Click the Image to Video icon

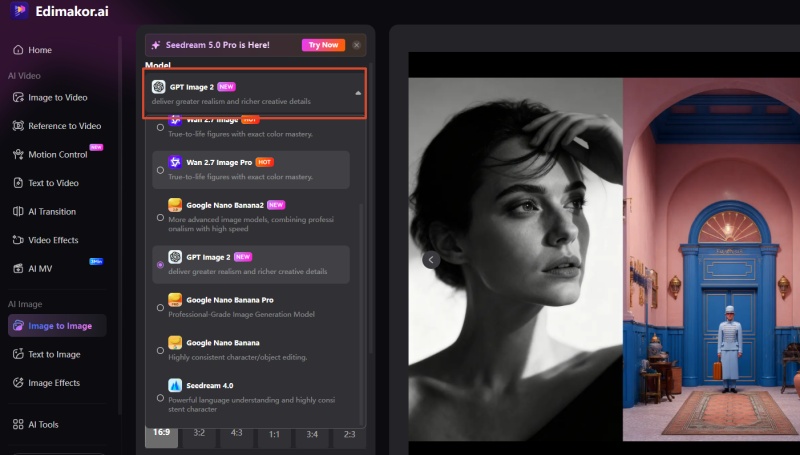pos(18,97)
